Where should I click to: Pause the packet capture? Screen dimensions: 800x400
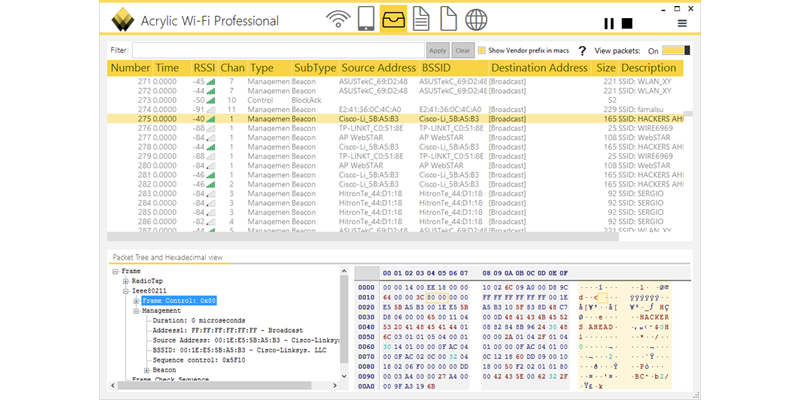click(x=608, y=23)
